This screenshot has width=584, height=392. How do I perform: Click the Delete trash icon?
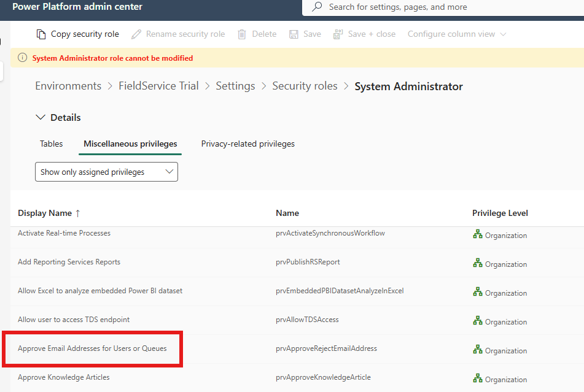coord(241,34)
